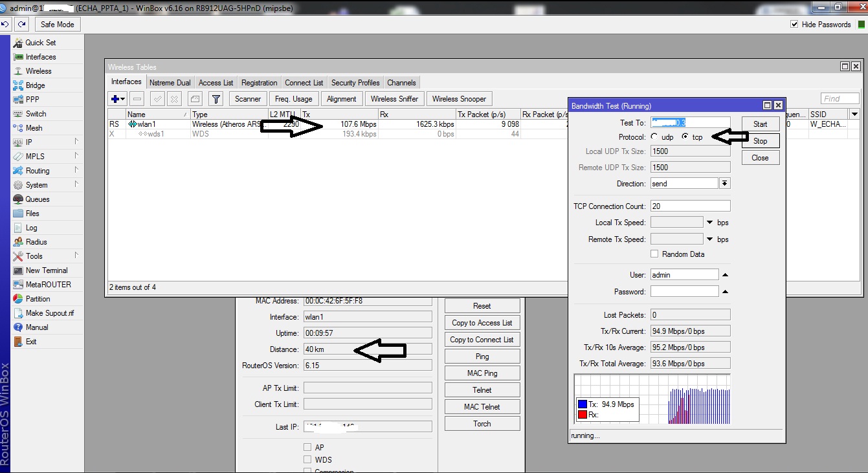868x473 pixels.
Task: Select the udp protocol radio button
Action: 654,137
